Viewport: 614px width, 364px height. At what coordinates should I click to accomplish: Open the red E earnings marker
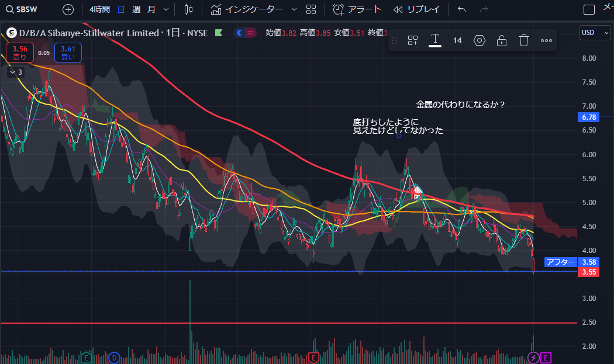coord(313,358)
